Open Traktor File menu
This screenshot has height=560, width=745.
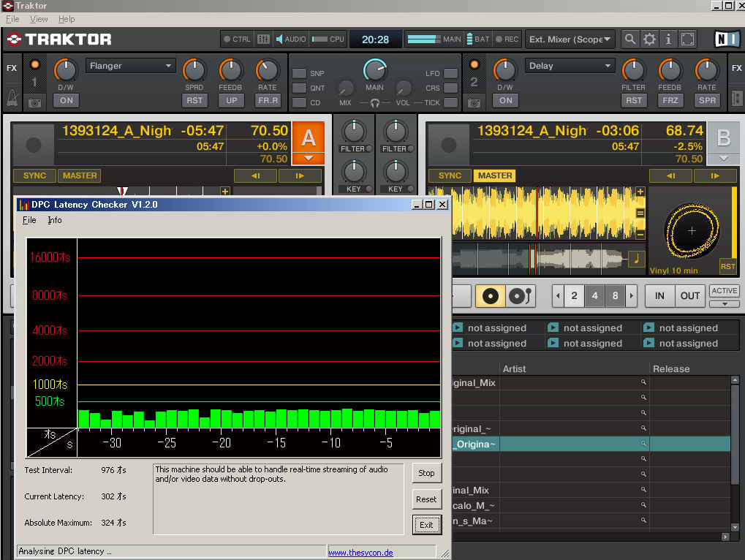pyautogui.click(x=12, y=19)
